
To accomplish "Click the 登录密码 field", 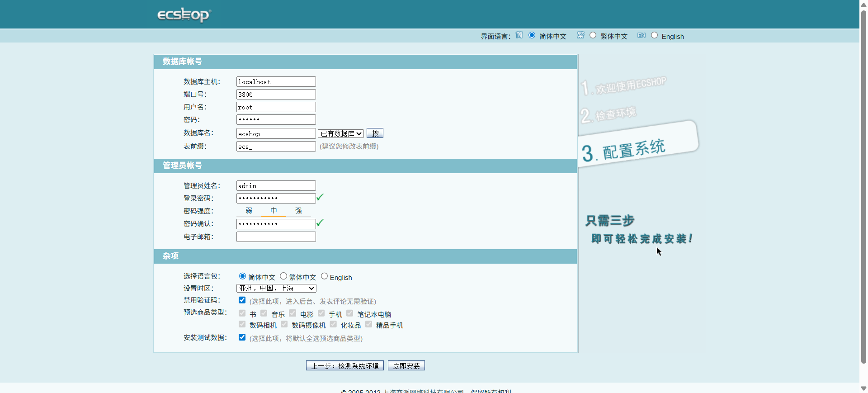I will tap(276, 198).
